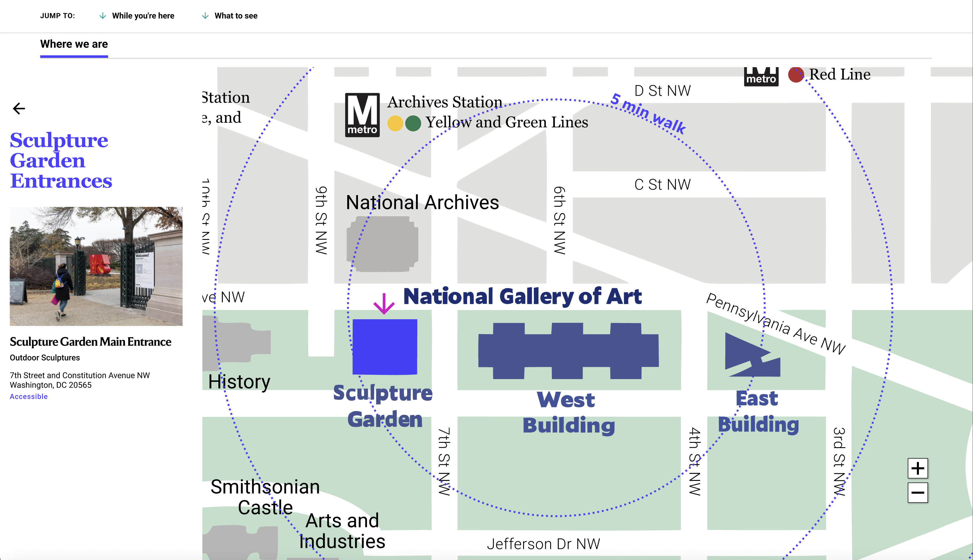The height and width of the screenshot is (560, 973).
Task: Click the Outdoor Sculptures label
Action: pyautogui.click(x=44, y=358)
